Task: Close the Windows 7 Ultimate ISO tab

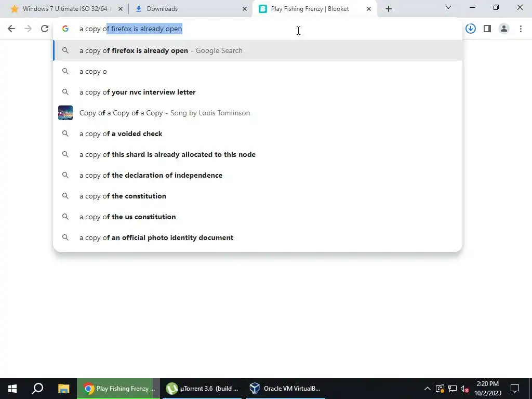Action: (x=120, y=9)
